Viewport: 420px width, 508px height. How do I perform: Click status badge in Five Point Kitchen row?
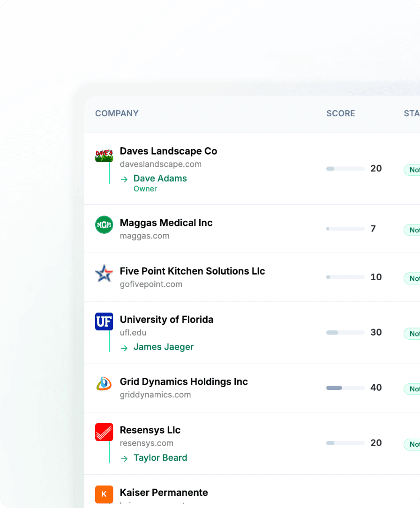(412, 278)
